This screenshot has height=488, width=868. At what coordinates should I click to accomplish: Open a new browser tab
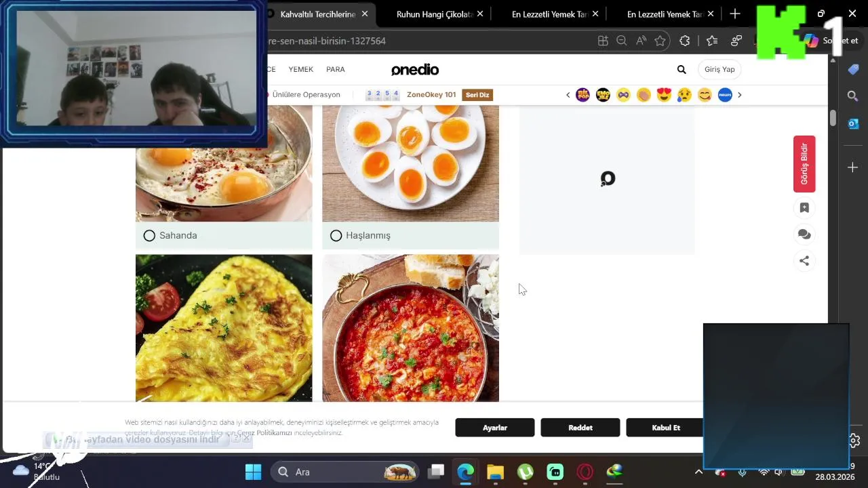[735, 14]
